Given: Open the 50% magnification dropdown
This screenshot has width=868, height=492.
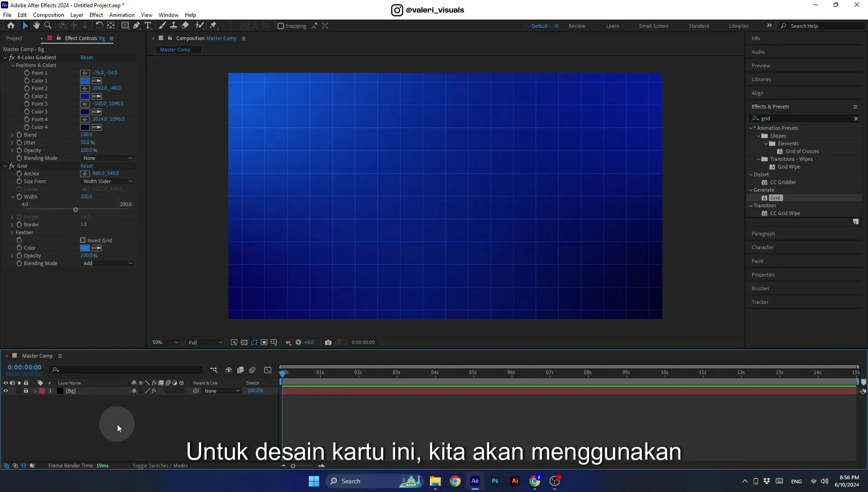Looking at the screenshot, I should click(x=165, y=342).
